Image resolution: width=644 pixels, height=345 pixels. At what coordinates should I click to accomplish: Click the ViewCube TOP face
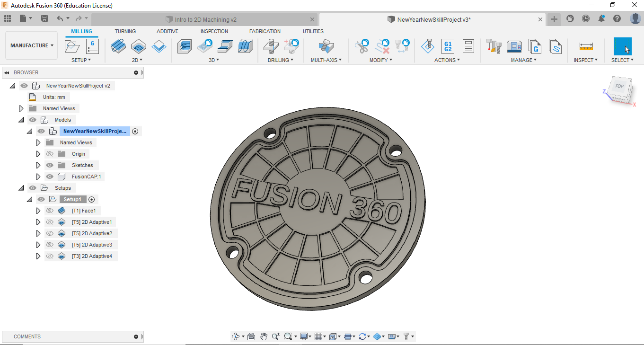pyautogui.click(x=619, y=87)
